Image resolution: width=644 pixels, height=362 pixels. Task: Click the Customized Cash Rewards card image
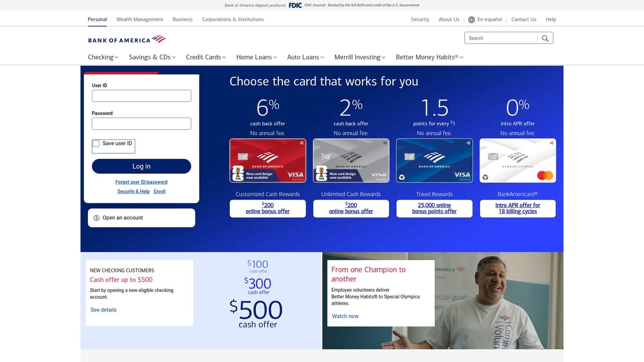tap(267, 160)
